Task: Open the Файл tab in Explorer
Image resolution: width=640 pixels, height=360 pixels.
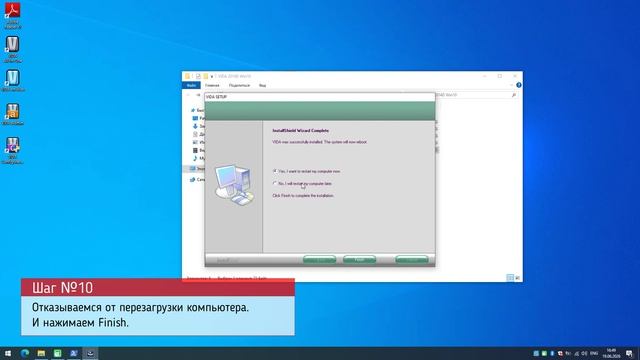Action: tap(191, 85)
